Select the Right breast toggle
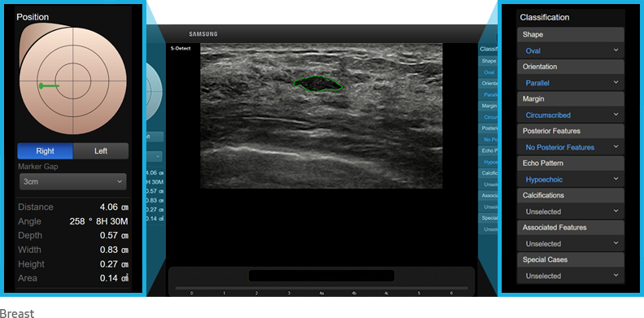The image size is (644, 318). [46, 150]
